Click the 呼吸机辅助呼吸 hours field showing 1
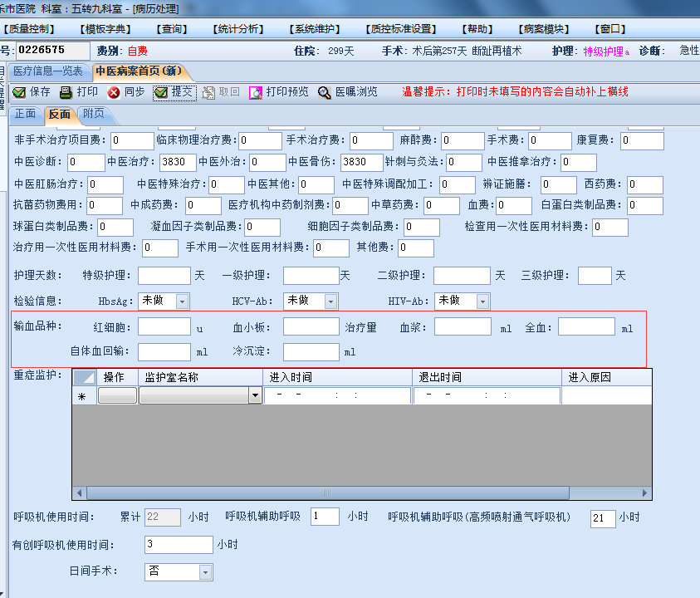The image size is (700, 598). (325, 517)
